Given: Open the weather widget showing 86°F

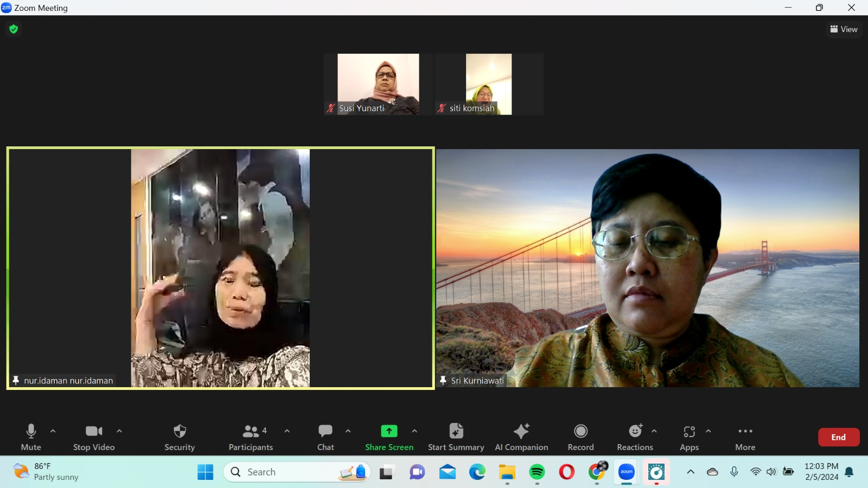Looking at the screenshot, I should (x=46, y=472).
